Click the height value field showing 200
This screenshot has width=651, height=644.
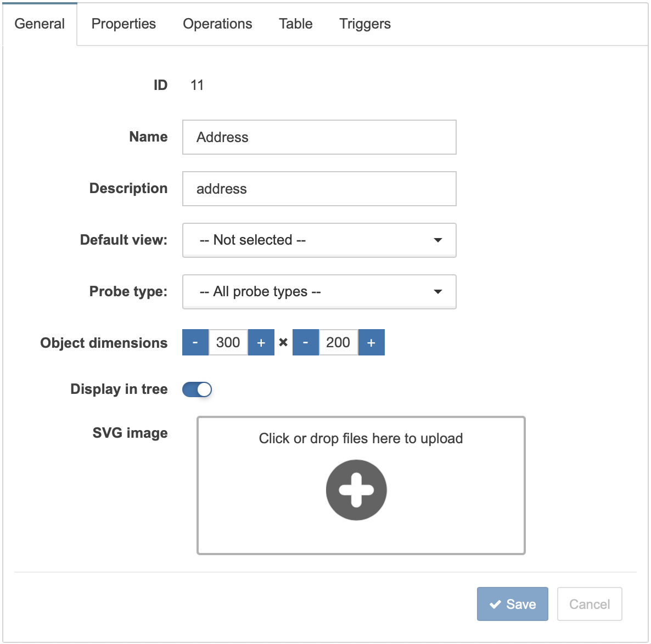coord(338,342)
